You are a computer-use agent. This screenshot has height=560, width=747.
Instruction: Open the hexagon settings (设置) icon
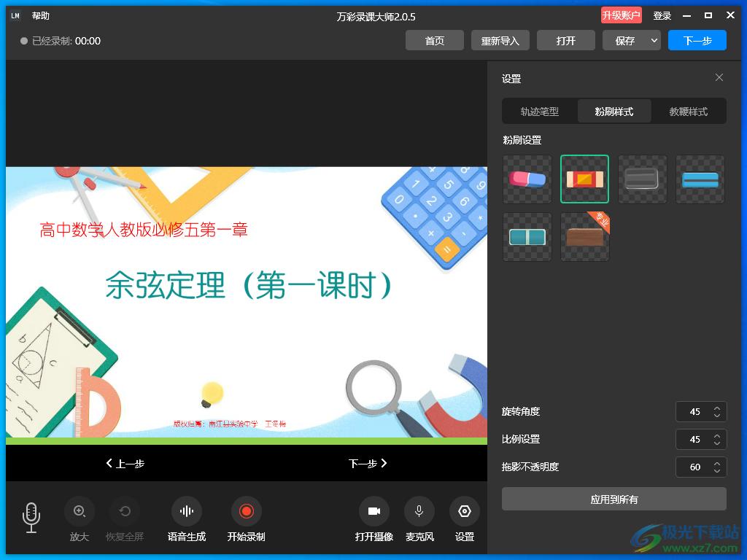click(x=465, y=511)
